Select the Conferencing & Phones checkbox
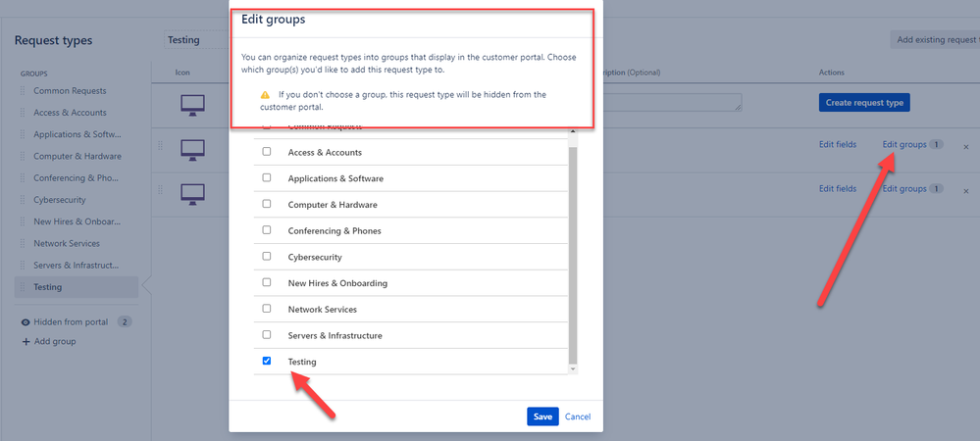 click(x=267, y=230)
